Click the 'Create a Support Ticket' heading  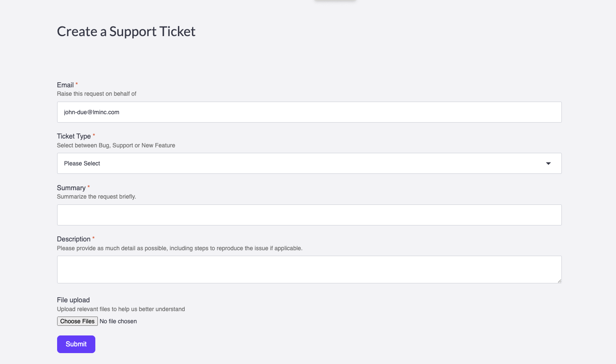[126, 31]
